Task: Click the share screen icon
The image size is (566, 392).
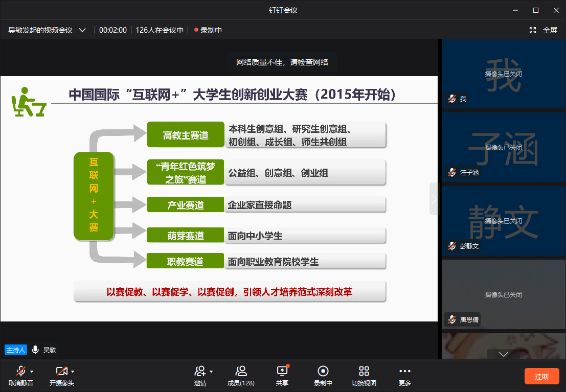Action: pos(282,372)
